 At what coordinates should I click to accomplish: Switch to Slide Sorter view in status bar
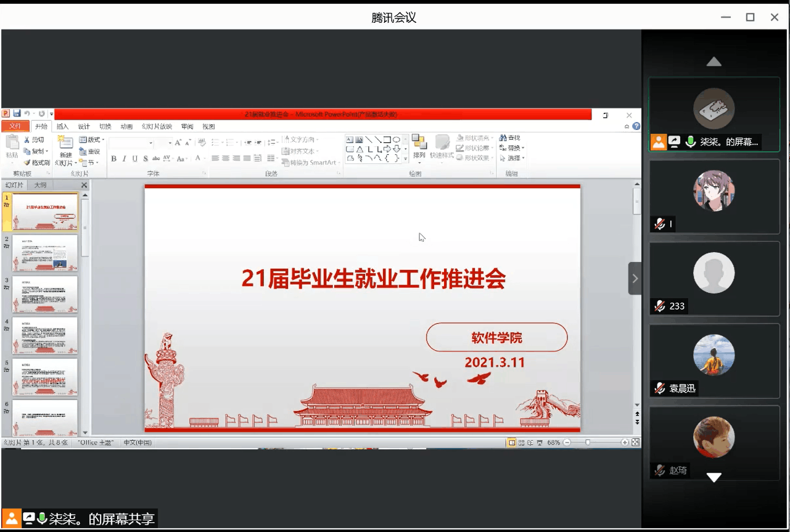click(x=521, y=443)
